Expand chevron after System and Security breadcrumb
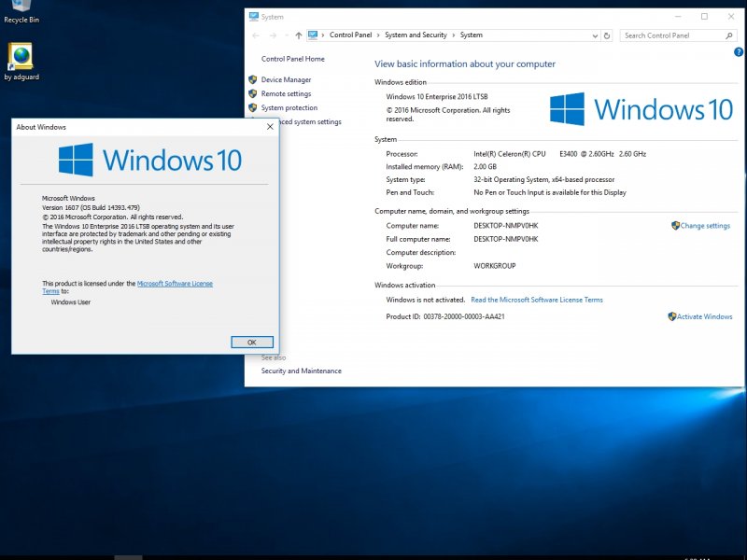The height and width of the screenshot is (560, 747). pyautogui.click(x=454, y=35)
